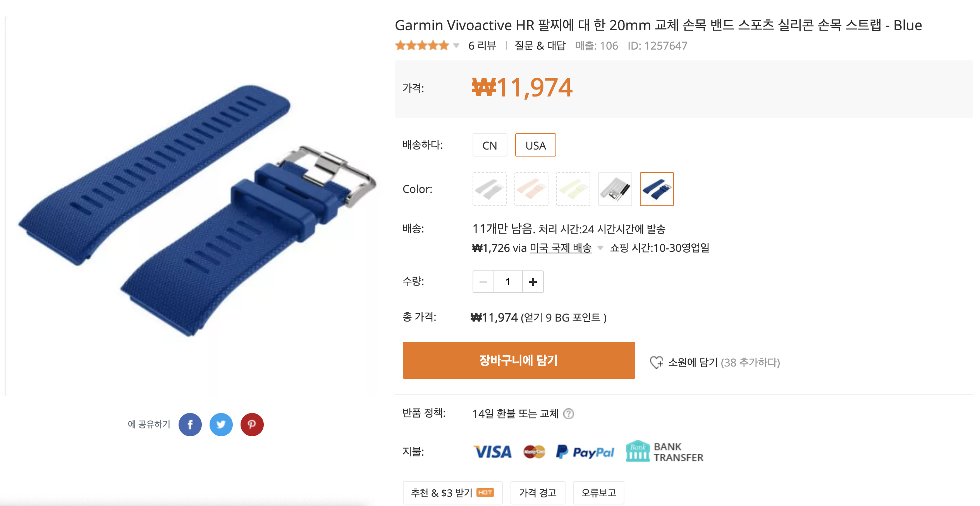Viewport: 980px width, 506px height.
Task: Expand the star rating dropdown arrow
Action: [456, 46]
